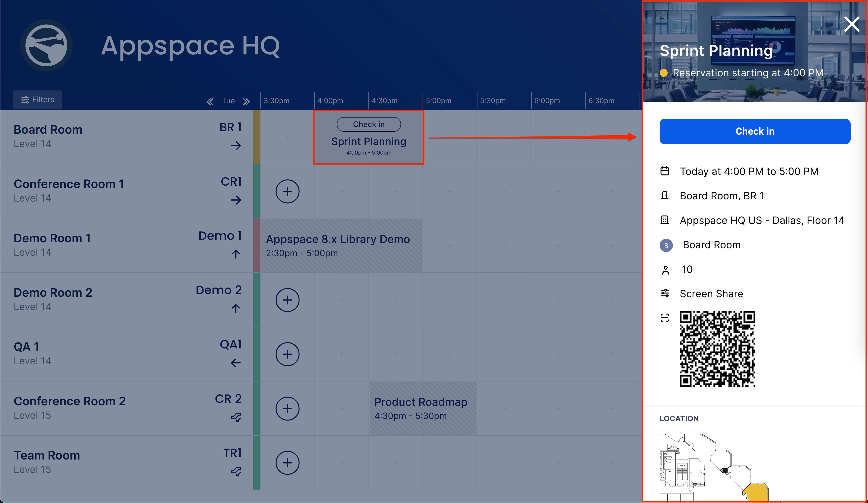Open the Appspace 8.x Library Demo event
This screenshot has height=503, width=868.
click(341, 246)
